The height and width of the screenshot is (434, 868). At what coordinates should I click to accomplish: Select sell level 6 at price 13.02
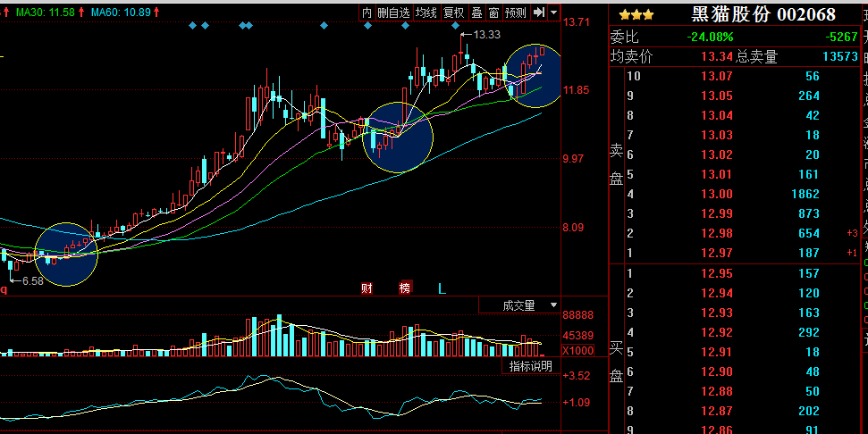coord(734,154)
